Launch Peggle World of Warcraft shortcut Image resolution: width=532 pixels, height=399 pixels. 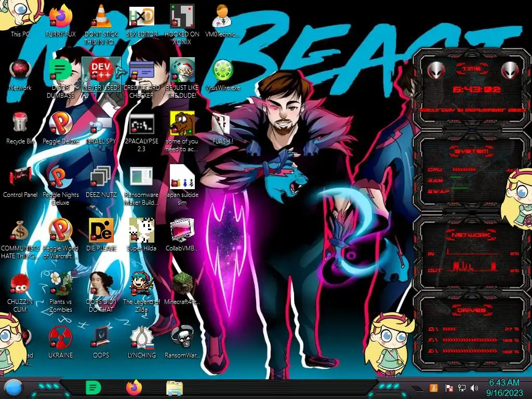(60, 239)
